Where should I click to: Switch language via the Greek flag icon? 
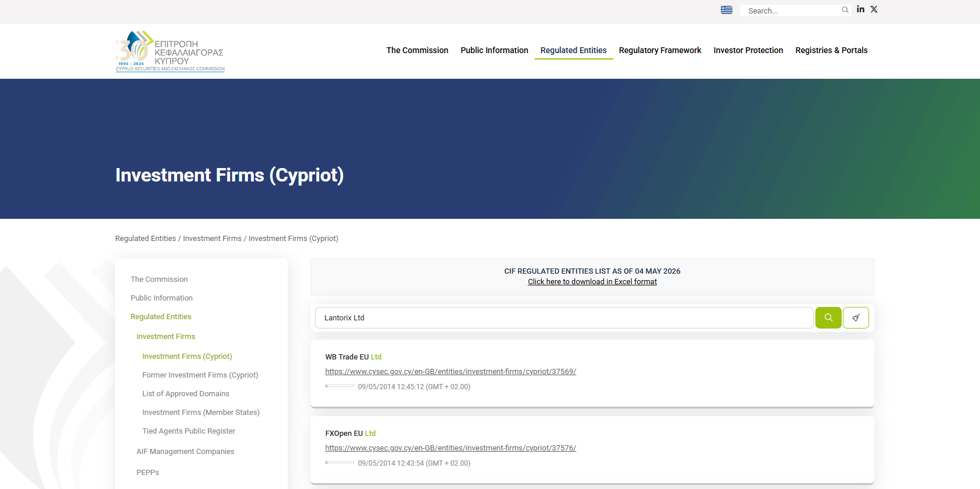[726, 10]
